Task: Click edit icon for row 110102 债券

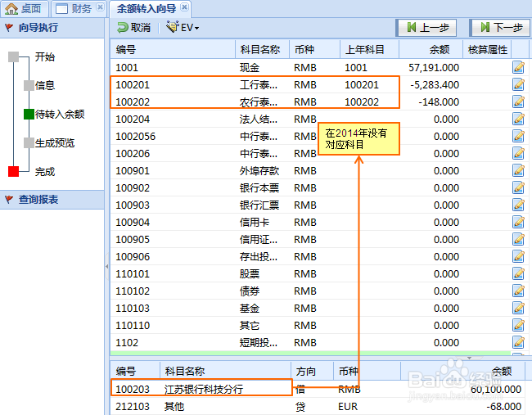Action: pyautogui.click(x=518, y=291)
